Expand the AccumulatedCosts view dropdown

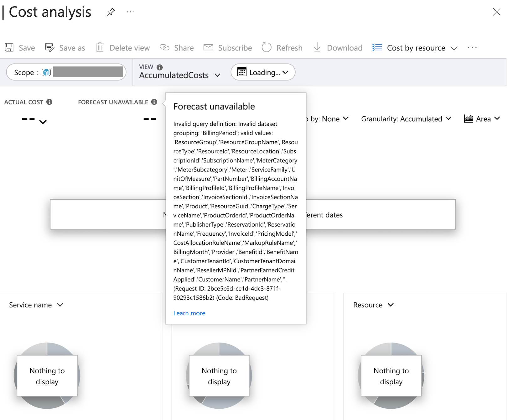tap(180, 75)
